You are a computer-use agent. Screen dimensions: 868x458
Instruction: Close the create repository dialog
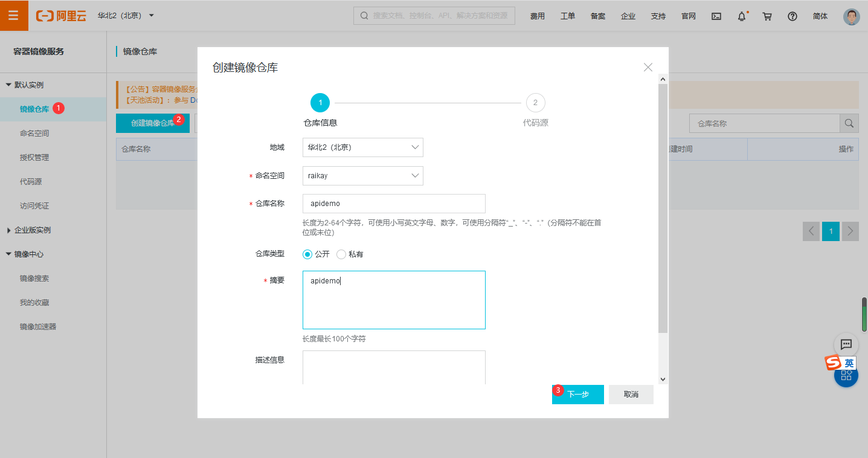648,67
